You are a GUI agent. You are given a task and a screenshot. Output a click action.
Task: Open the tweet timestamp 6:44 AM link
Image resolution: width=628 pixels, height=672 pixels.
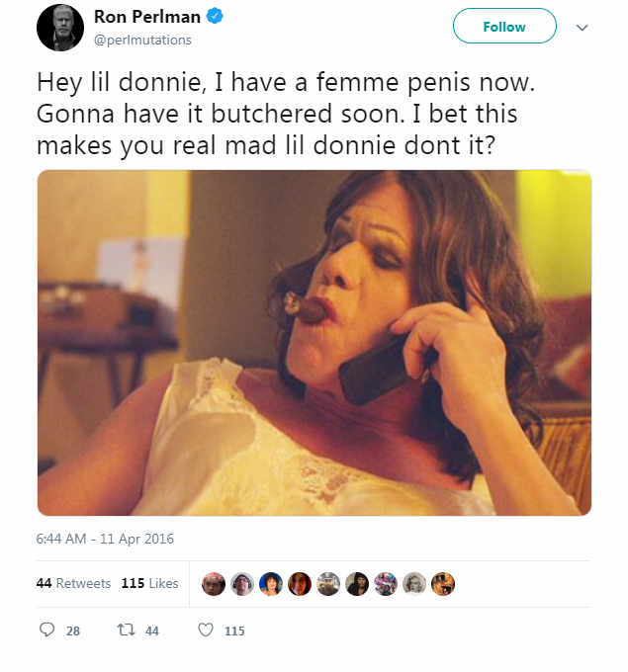105,539
